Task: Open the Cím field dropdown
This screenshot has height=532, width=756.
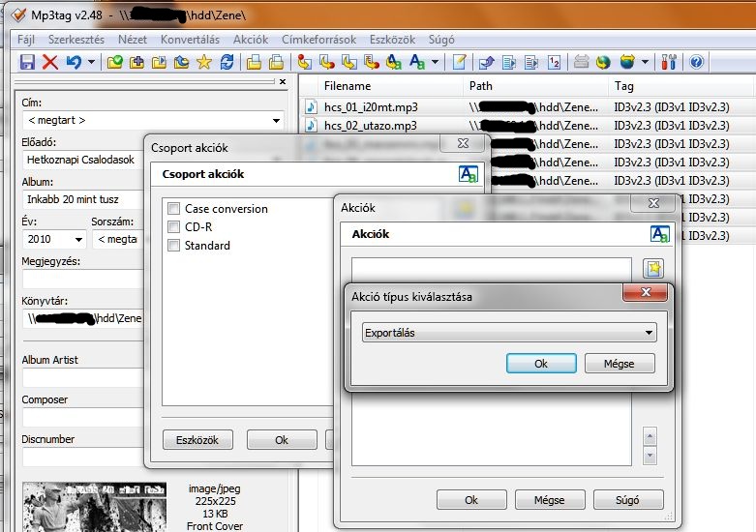Action: point(276,121)
